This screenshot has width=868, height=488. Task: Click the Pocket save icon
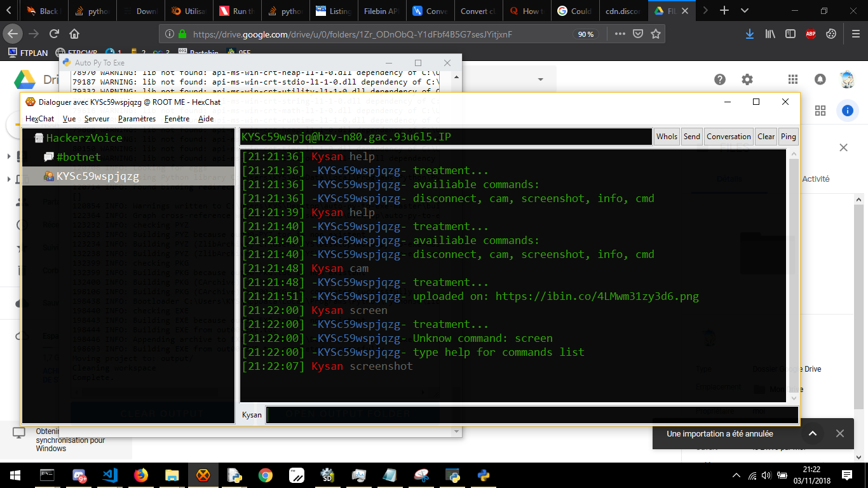(x=638, y=34)
